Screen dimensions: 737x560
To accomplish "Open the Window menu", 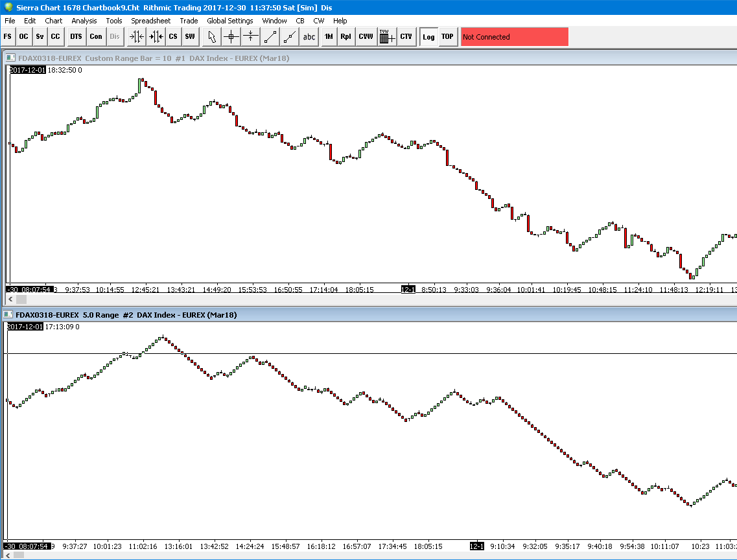I will click(274, 21).
